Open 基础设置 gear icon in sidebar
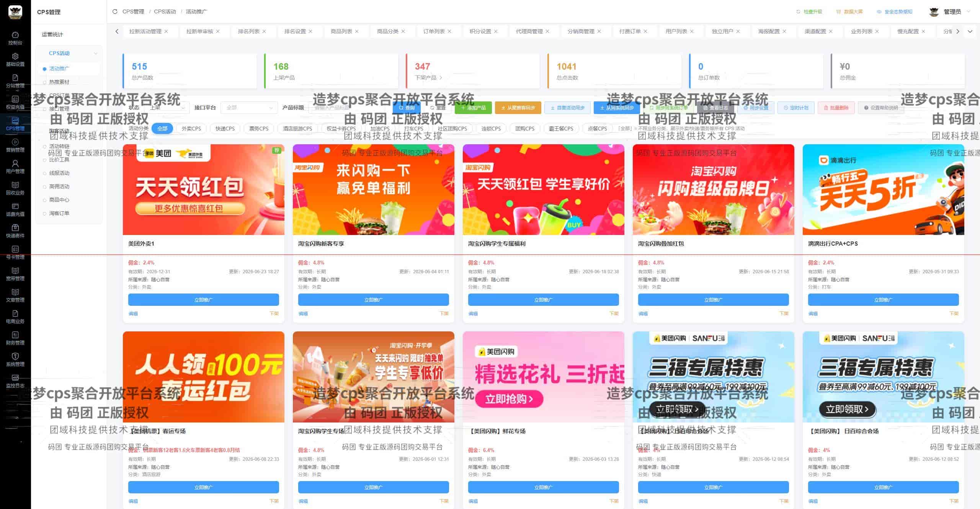This screenshot has width=980, height=509. tap(15, 56)
